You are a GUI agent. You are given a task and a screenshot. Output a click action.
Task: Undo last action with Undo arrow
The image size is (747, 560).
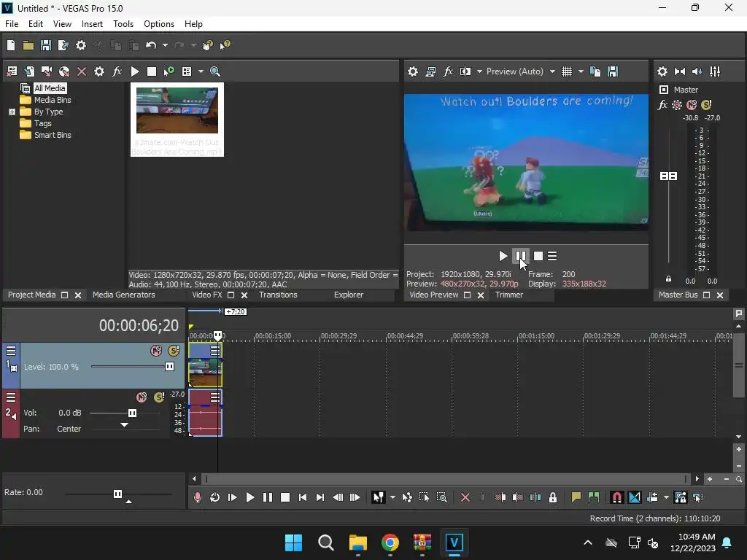(151, 45)
